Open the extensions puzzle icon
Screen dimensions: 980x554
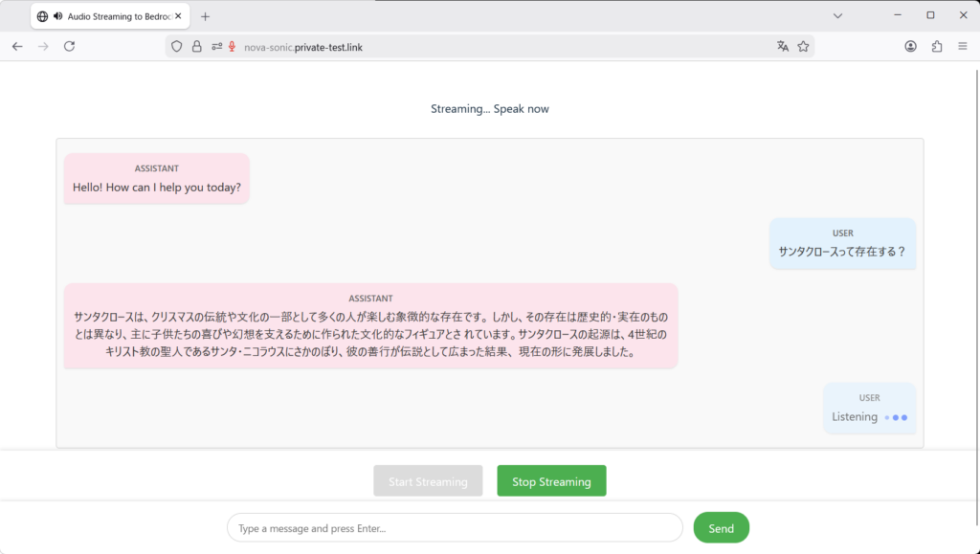(937, 46)
